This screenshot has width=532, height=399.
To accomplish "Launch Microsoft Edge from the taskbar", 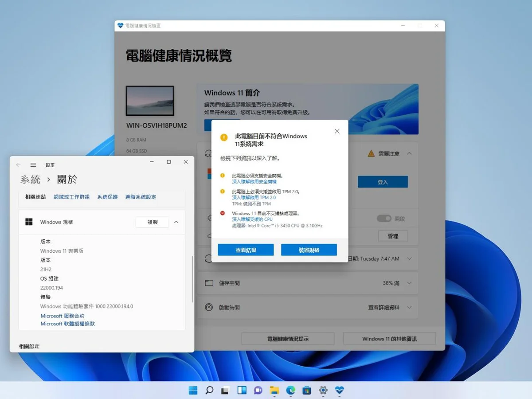I will tap(290, 390).
